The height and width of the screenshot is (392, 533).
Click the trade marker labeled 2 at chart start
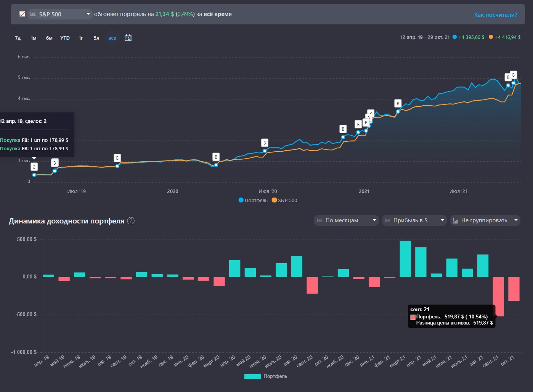click(x=34, y=167)
